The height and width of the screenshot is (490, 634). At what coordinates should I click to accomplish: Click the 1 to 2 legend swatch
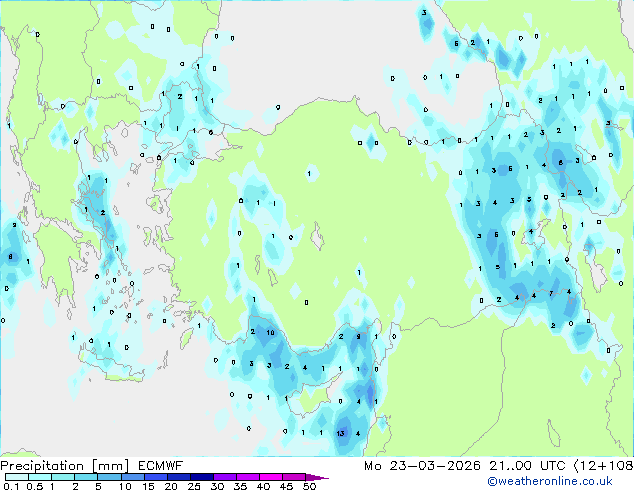63,477
